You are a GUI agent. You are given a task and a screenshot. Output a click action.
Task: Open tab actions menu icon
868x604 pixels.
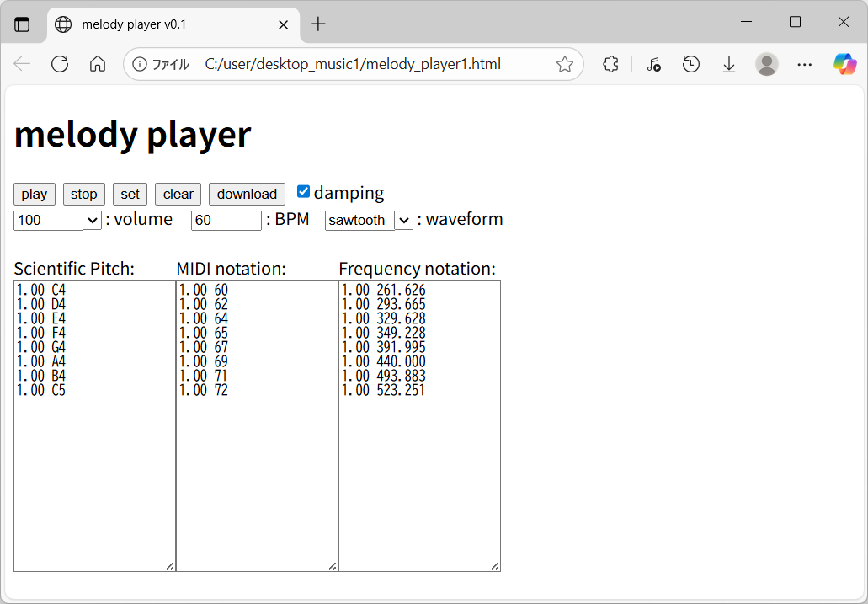22,24
